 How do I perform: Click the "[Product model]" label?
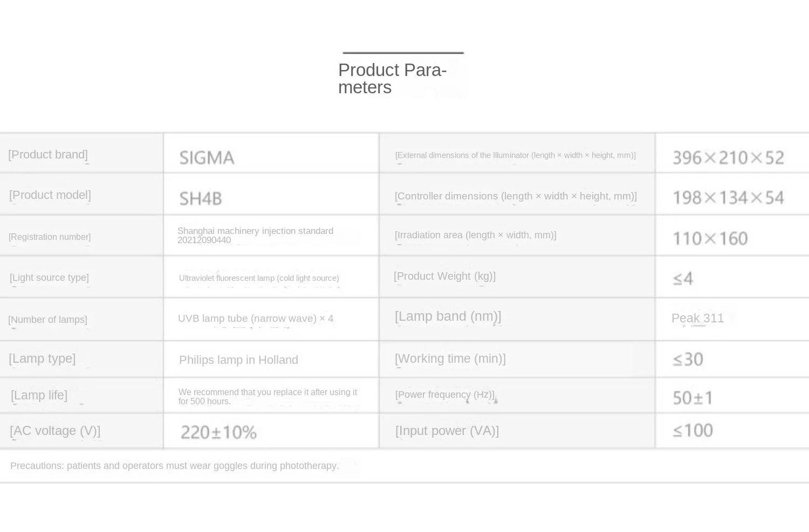tap(50, 195)
